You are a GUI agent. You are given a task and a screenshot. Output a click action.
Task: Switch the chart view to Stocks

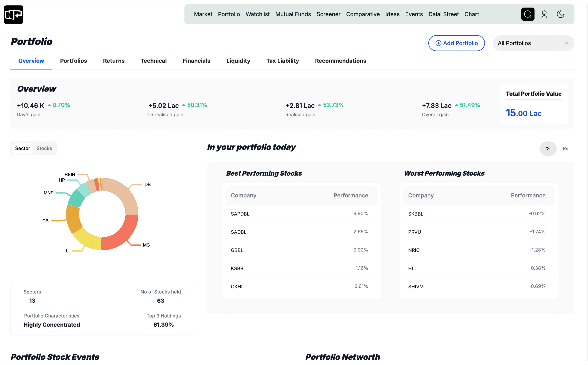[44, 148]
